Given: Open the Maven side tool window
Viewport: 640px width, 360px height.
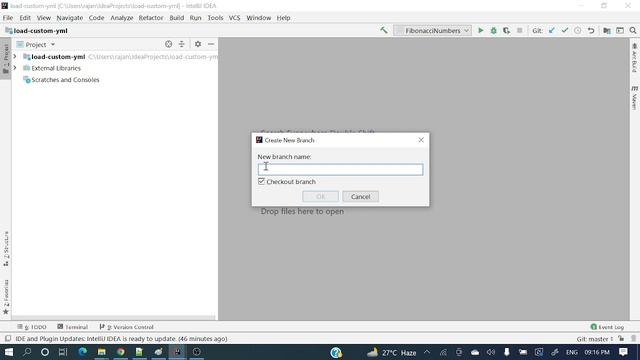Looking at the screenshot, I should coord(634,98).
